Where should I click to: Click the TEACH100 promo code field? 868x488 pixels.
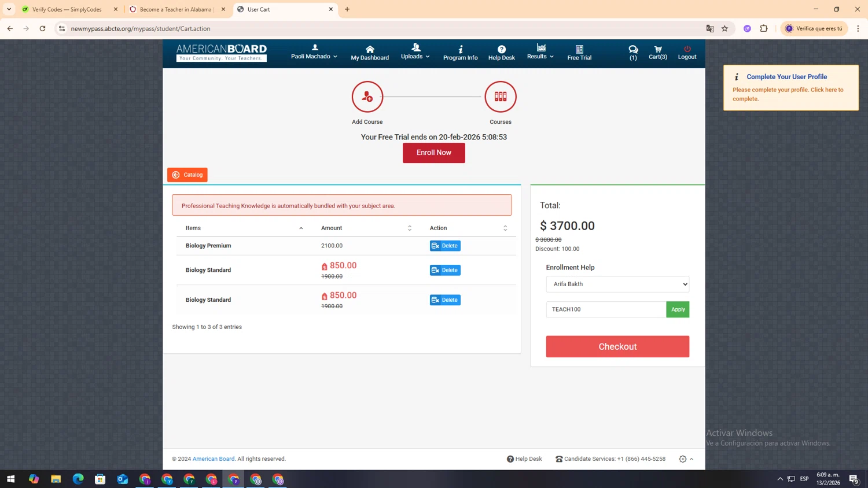tap(606, 309)
